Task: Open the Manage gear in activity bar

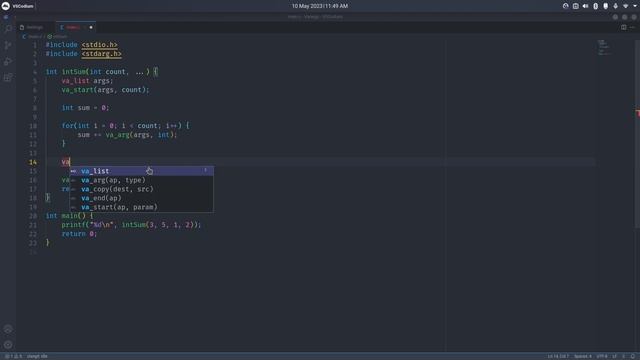Action: click(x=8, y=345)
